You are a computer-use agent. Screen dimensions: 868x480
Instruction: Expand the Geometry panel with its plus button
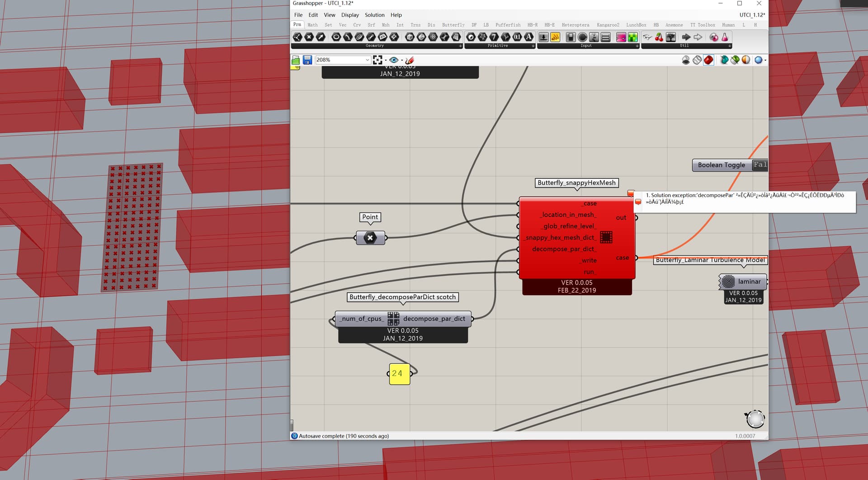tap(460, 46)
